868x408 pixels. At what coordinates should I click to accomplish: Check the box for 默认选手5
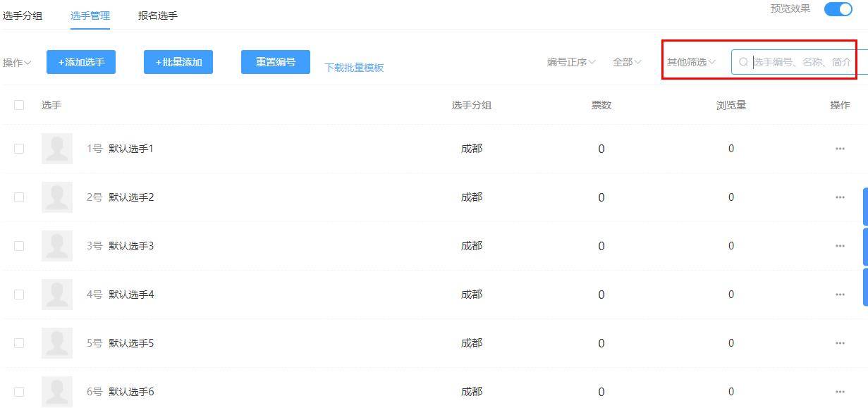pyautogui.click(x=19, y=343)
